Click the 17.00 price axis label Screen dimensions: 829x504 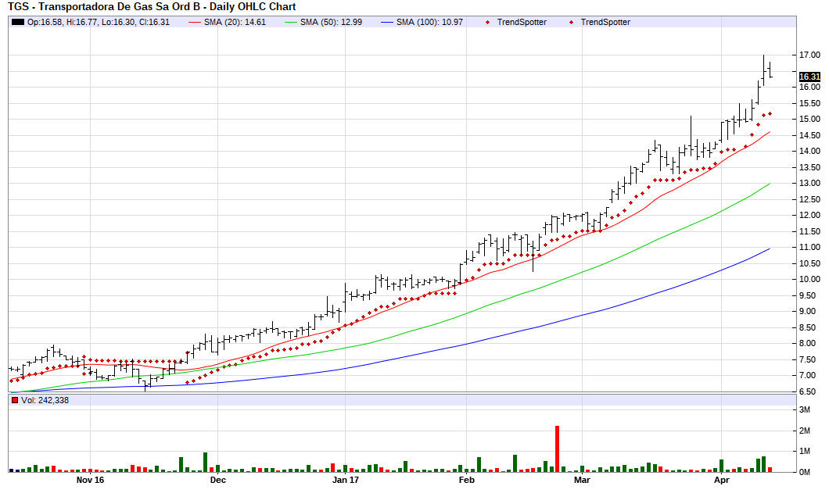(809, 55)
